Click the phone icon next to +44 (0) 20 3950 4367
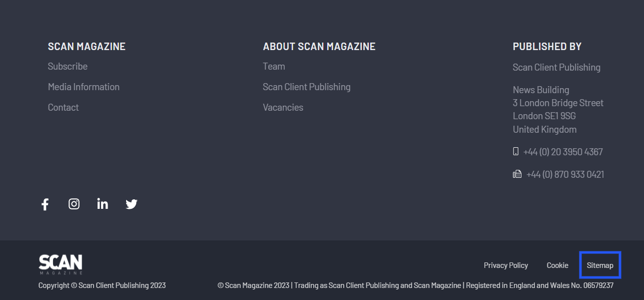 click(x=515, y=151)
